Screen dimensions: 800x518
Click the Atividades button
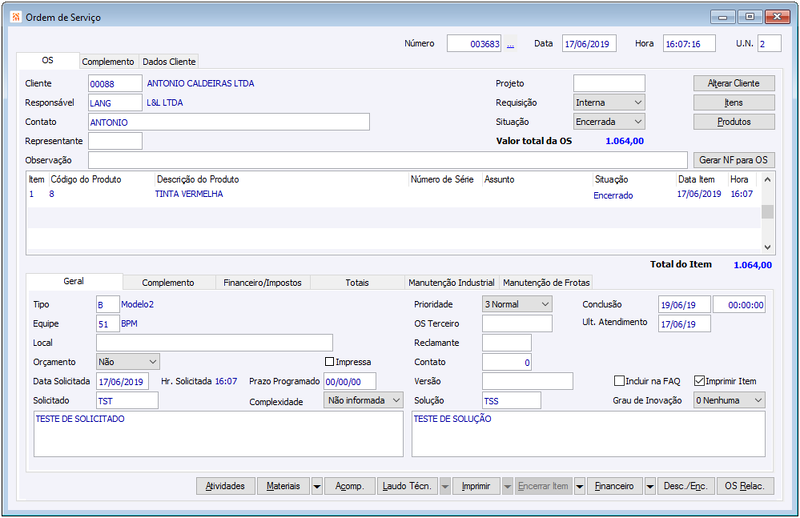tap(225, 486)
